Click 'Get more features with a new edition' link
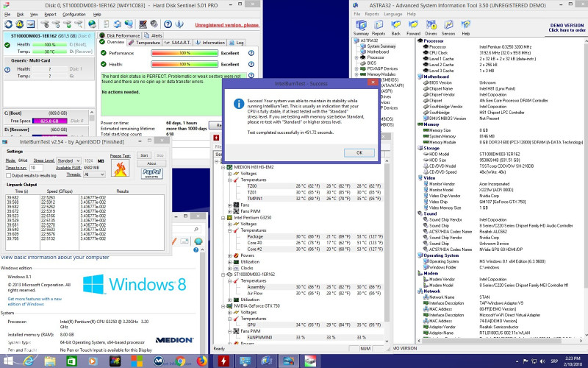This screenshot has width=588, height=368. click(x=35, y=302)
